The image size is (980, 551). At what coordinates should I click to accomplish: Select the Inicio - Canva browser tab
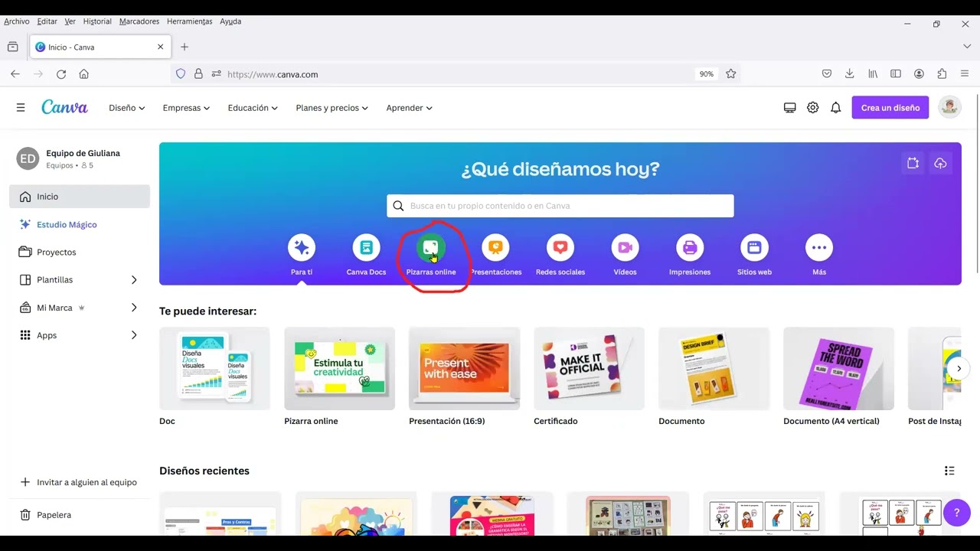[x=100, y=47]
